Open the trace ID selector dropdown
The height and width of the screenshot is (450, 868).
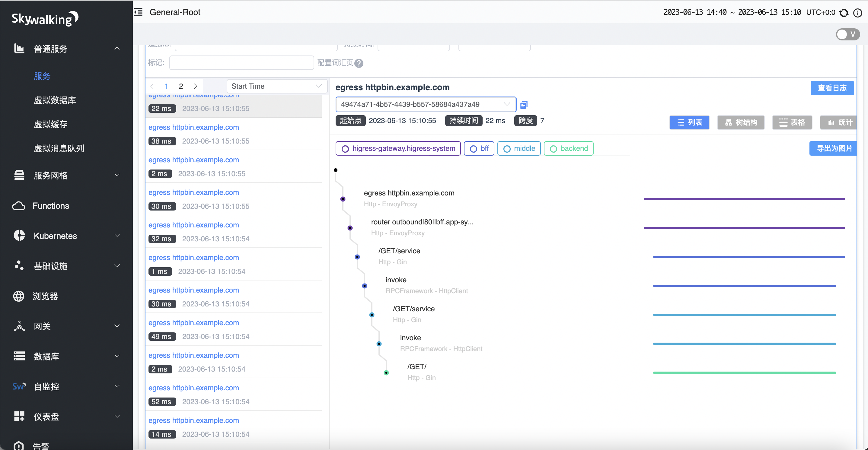[426, 104]
